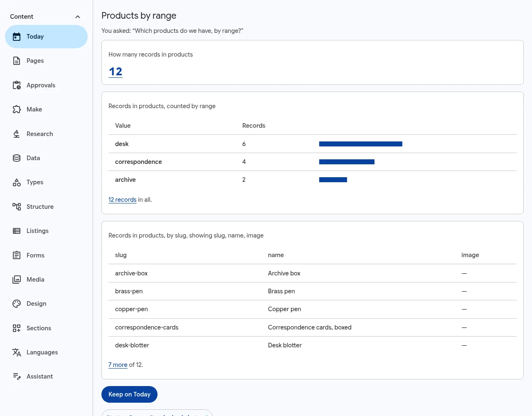Screen dimensions: 532x416
Task: Follow the '12 records' in all link
Action: pos(122,200)
